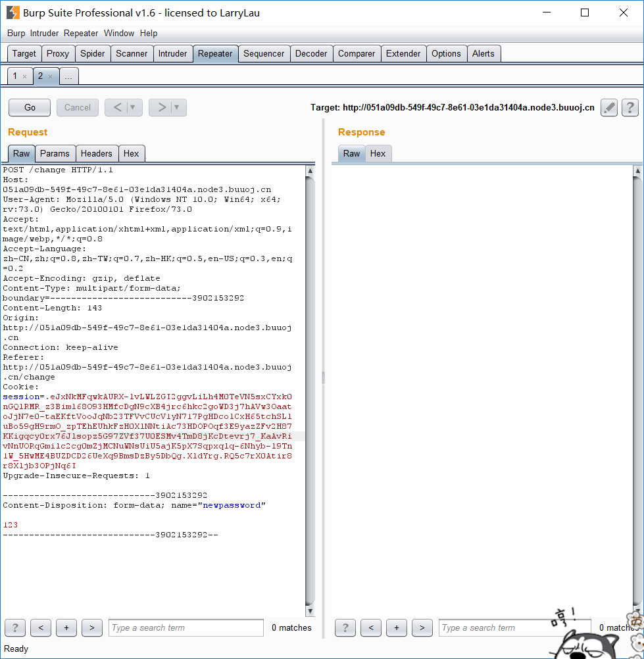Click the edit target pencil icon
The width and height of the screenshot is (644, 659).
(608, 108)
